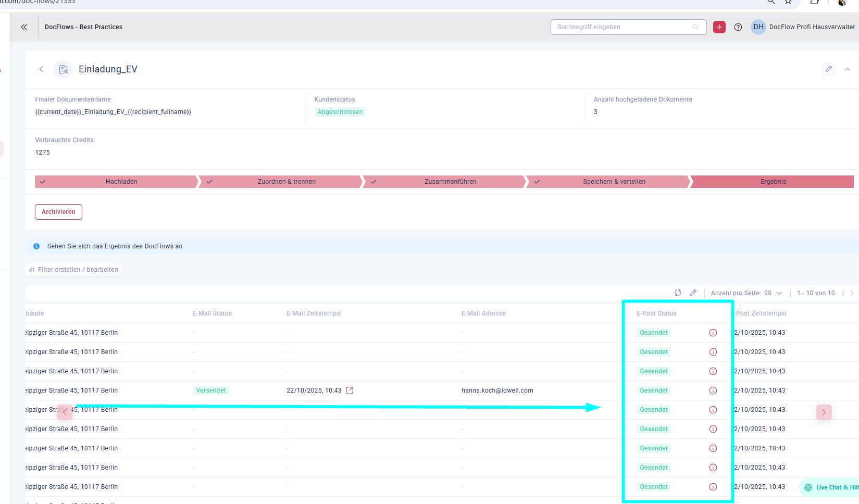
Task: Edit DocFlow with the header pencil icon
Action: click(x=828, y=69)
